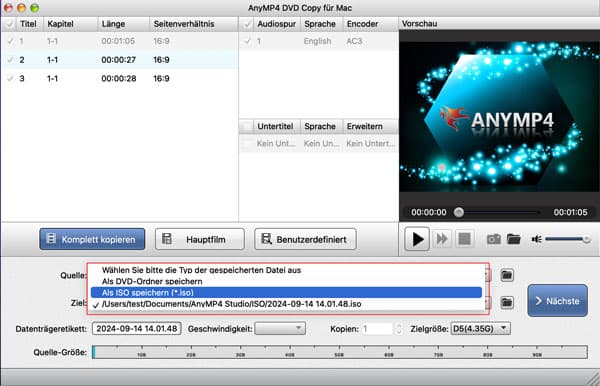Open the snapshot folder icon in preview controls
600x386 pixels.
coord(514,239)
